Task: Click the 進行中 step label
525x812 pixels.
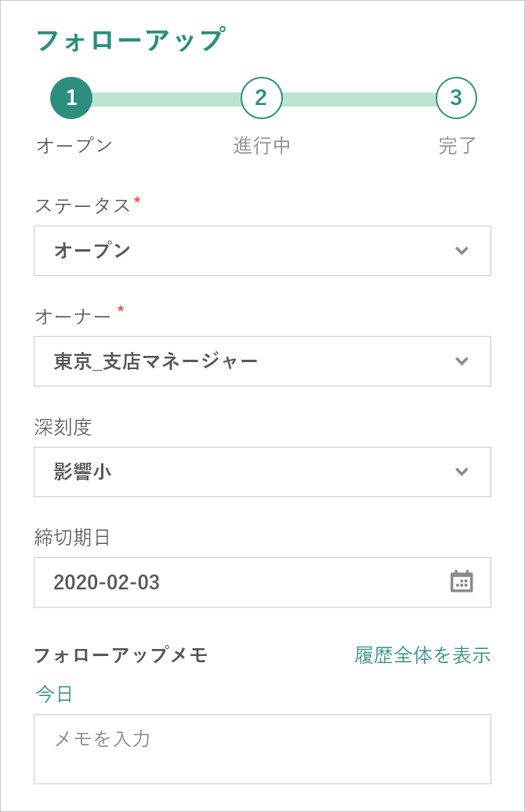Action: [x=262, y=146]
